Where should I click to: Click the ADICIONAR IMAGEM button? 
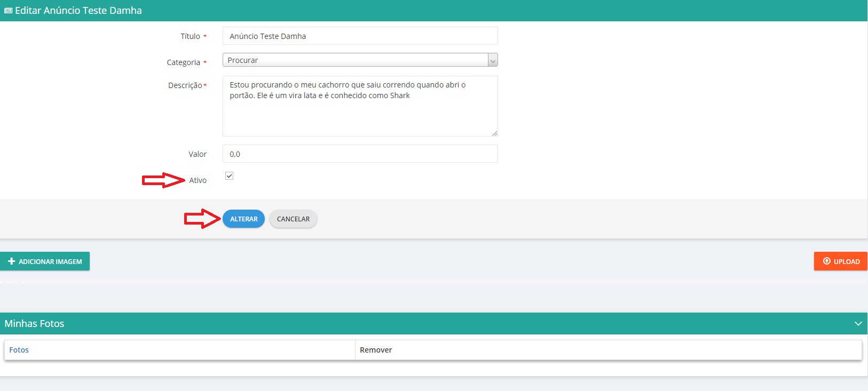[x=45, y=261]
